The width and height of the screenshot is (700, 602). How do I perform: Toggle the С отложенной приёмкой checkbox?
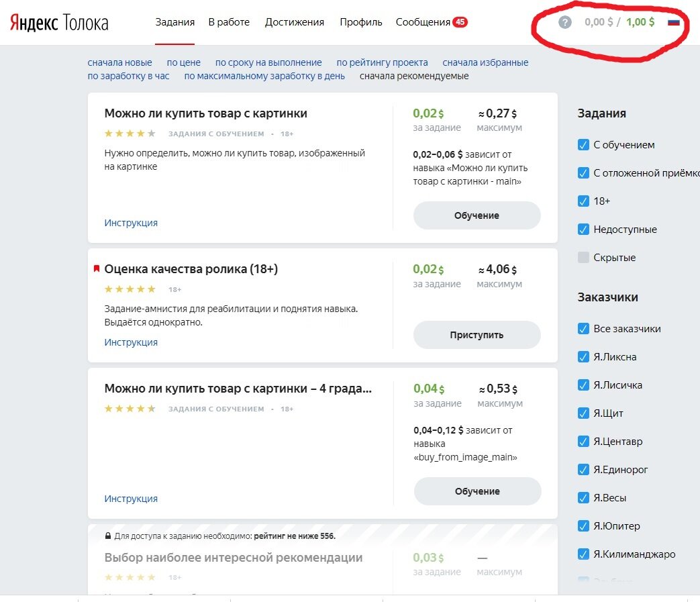tap(583, 172)
